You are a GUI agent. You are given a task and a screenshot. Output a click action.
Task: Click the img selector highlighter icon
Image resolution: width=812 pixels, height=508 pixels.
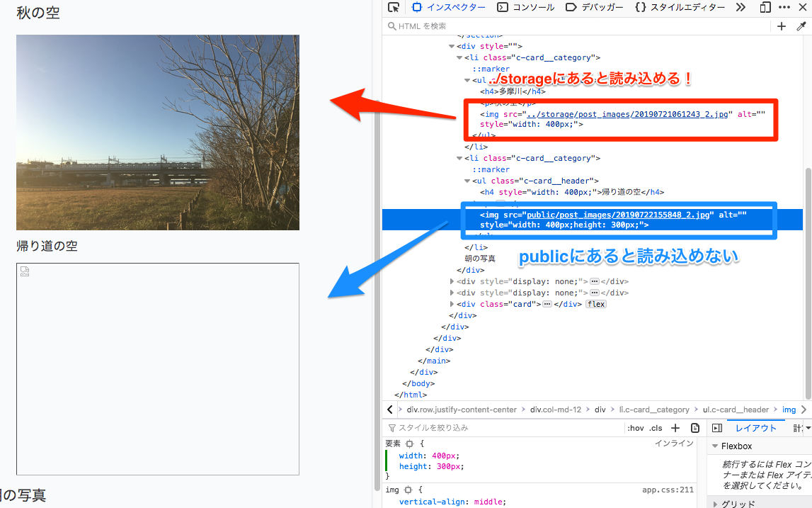408,490
